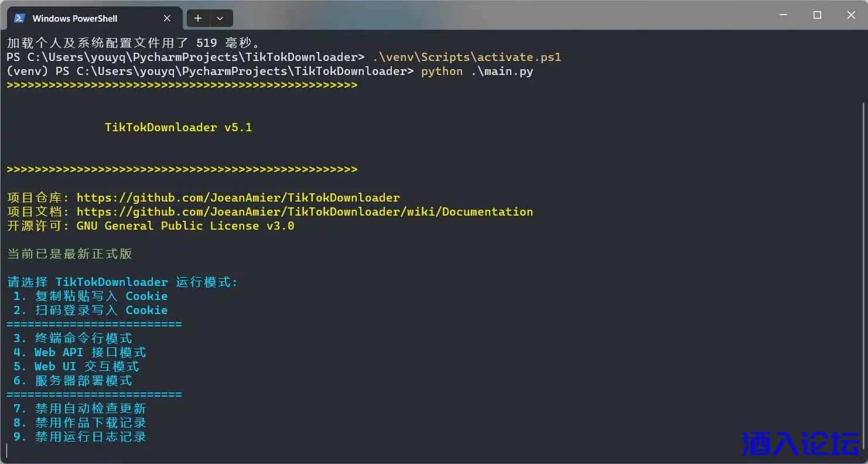Expand the new tab profile dropdown
Screen dimensions: 868x464
[220, 18]
